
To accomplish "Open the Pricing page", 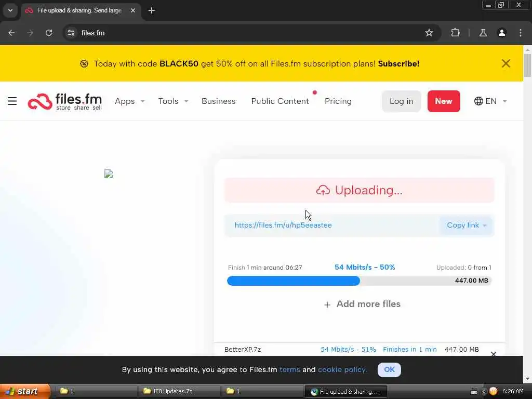I will pyautogui.click(x=338, y=101).
